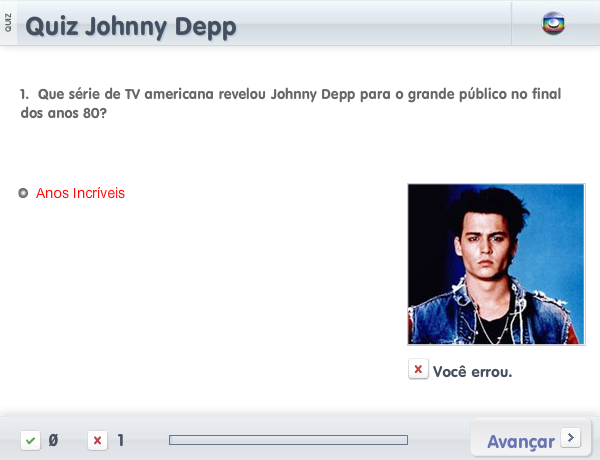Click the quiz progress bar
The image size is (600, 460).
coord(289,440)
